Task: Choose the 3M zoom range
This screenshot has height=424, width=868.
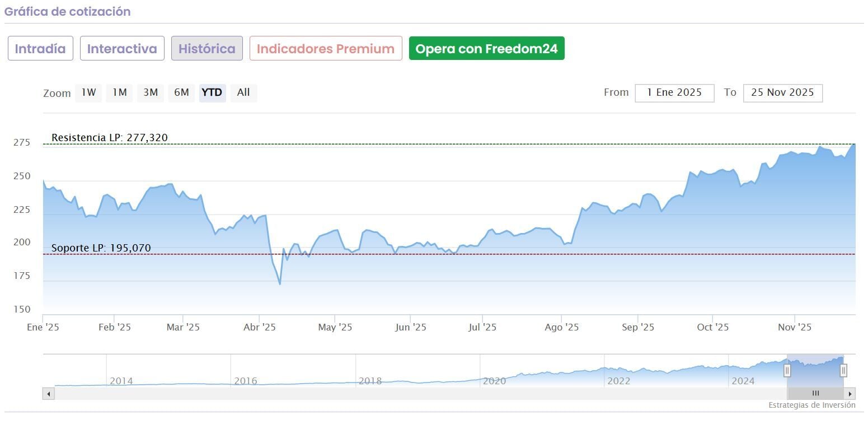Action: coord(151,92)
